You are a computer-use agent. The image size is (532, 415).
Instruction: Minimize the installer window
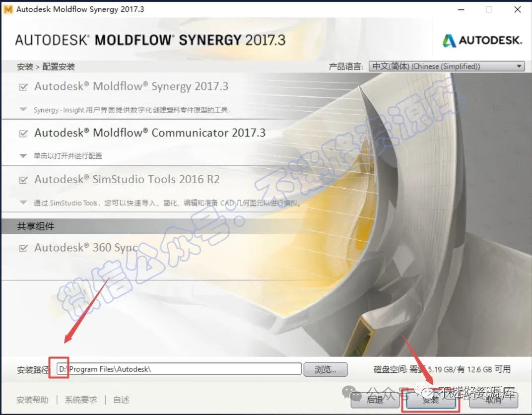[461, 9]
